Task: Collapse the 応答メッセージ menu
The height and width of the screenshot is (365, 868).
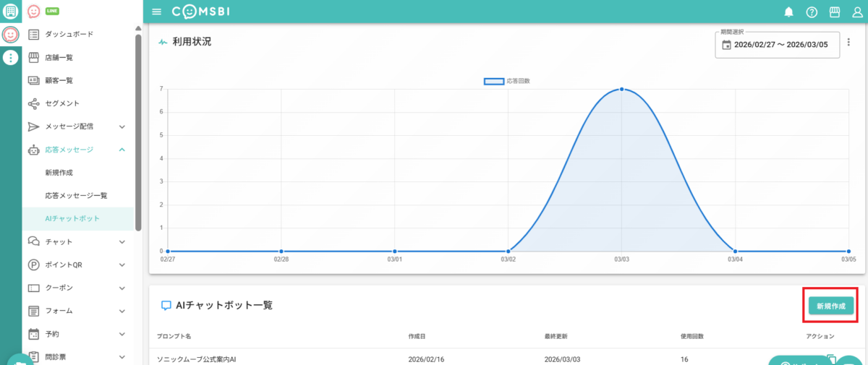Action: point(122,150)
